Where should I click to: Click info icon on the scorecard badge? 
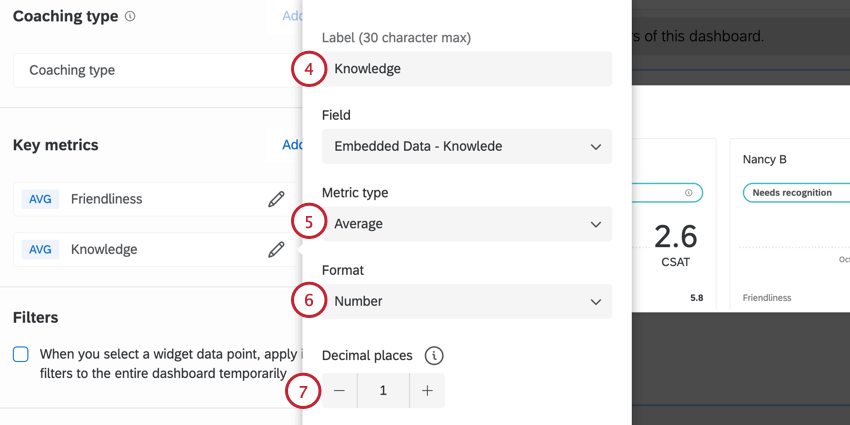pos(688,193)
